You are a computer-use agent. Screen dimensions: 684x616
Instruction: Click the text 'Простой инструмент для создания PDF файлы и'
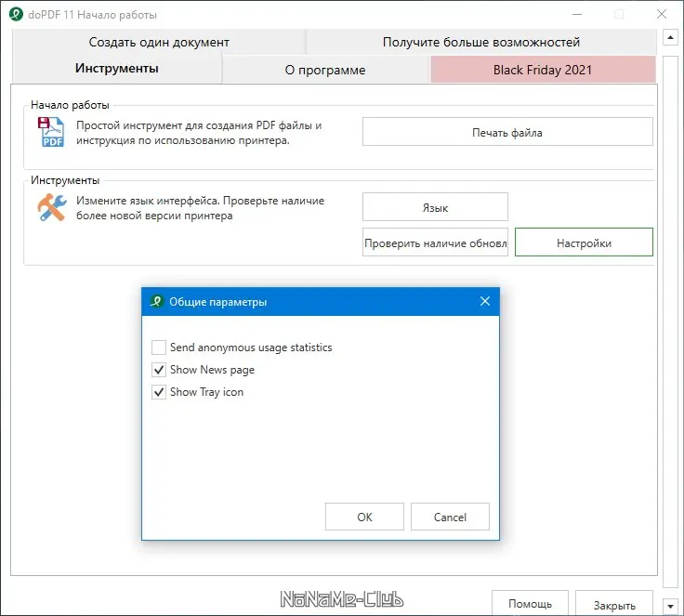tap(199, 125)
